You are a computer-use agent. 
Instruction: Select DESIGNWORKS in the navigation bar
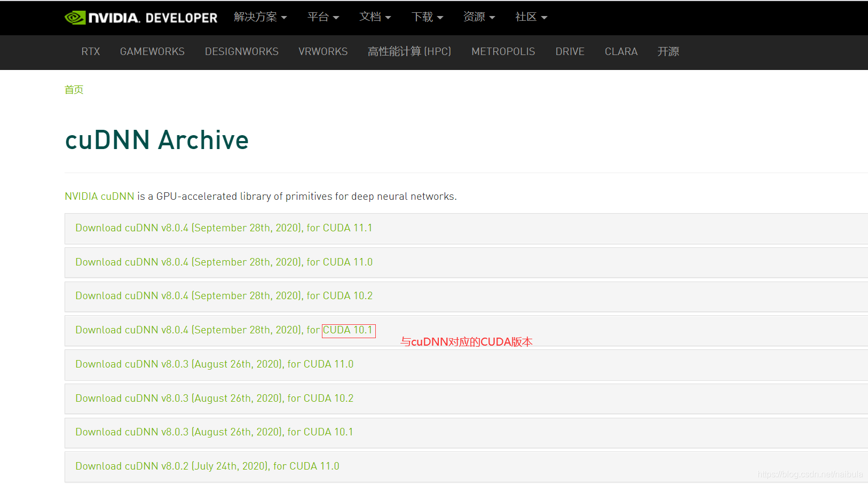(x=242, y=52)
